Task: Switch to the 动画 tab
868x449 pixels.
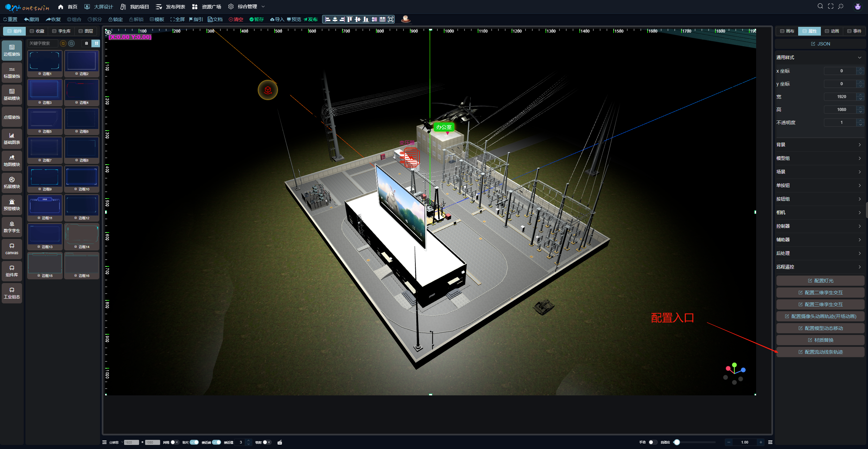Action: click(832, 31)
